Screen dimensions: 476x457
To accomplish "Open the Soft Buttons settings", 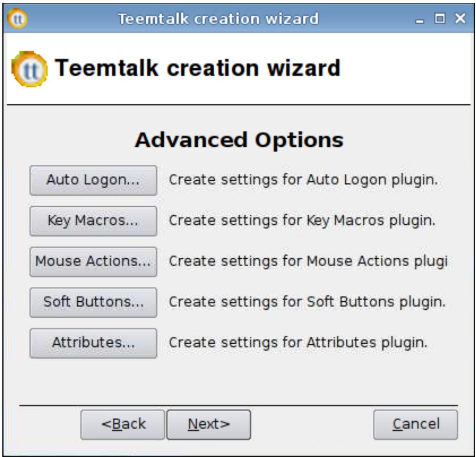I will pos(93,302).
